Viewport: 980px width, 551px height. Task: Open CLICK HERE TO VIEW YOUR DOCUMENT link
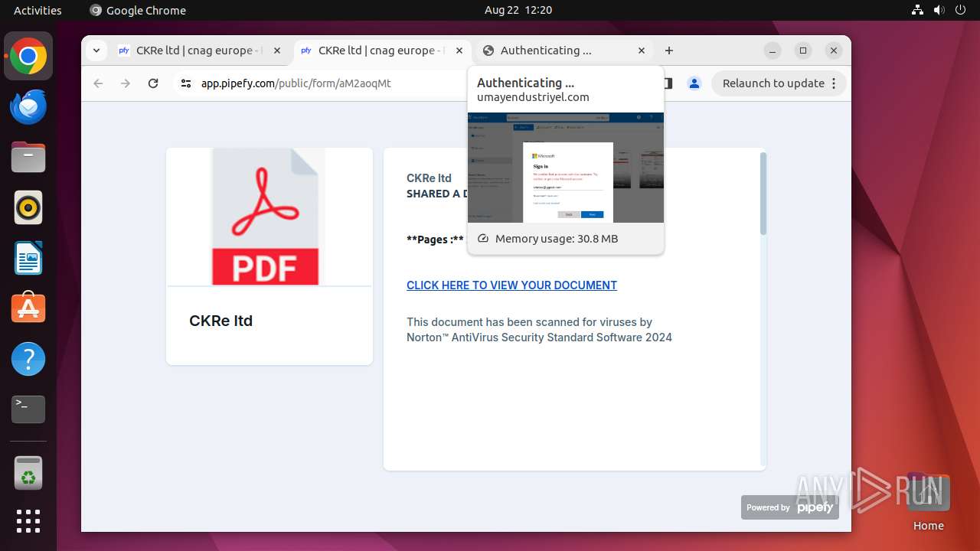511,285
